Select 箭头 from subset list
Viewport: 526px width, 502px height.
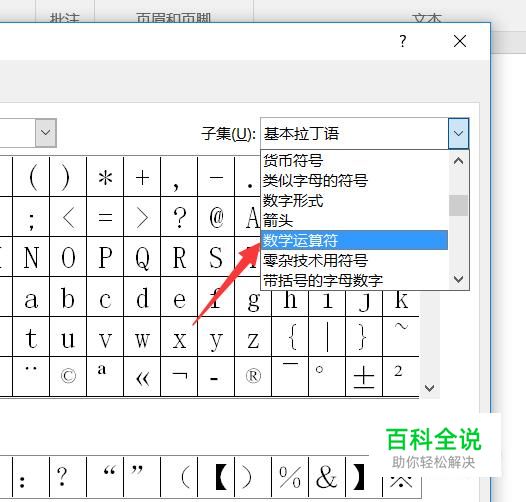click(354, 220)
